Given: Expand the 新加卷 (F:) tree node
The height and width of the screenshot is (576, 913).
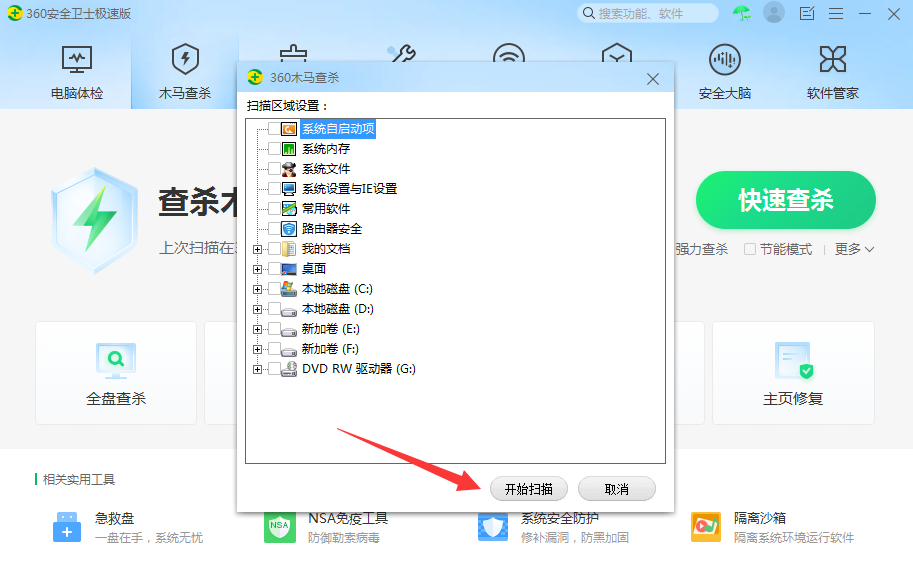Looking at the screenshot, I should point(257,349).
